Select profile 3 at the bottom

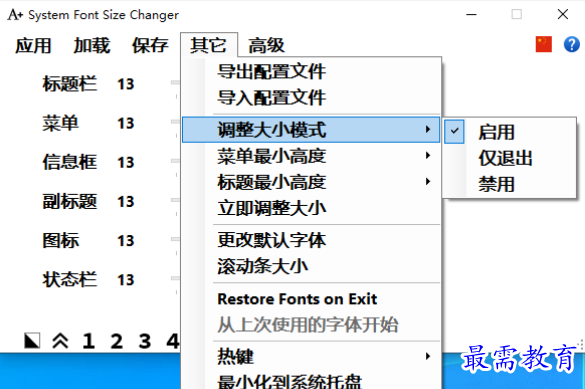pyautogui.click(x=145, y=341)
